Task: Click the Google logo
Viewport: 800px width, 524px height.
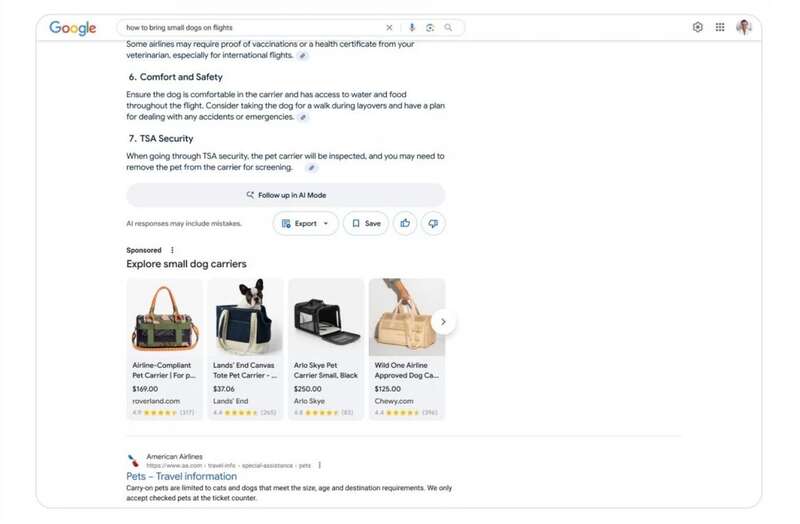Action: (72, 28)
